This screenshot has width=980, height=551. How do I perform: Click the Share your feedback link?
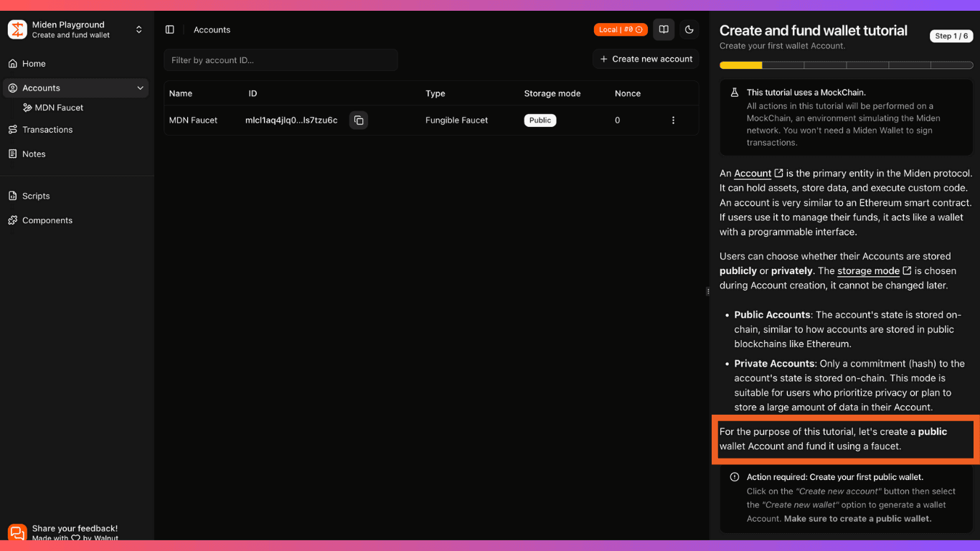pos(75,529)
